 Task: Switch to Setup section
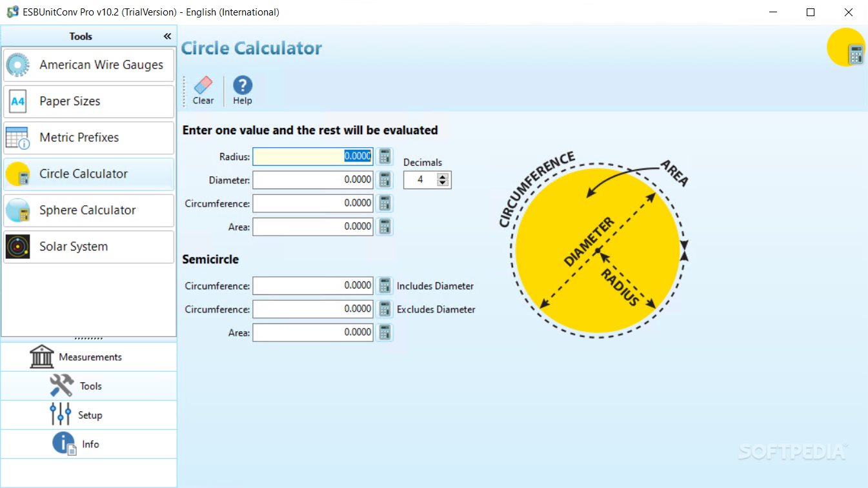coord(88,414)
